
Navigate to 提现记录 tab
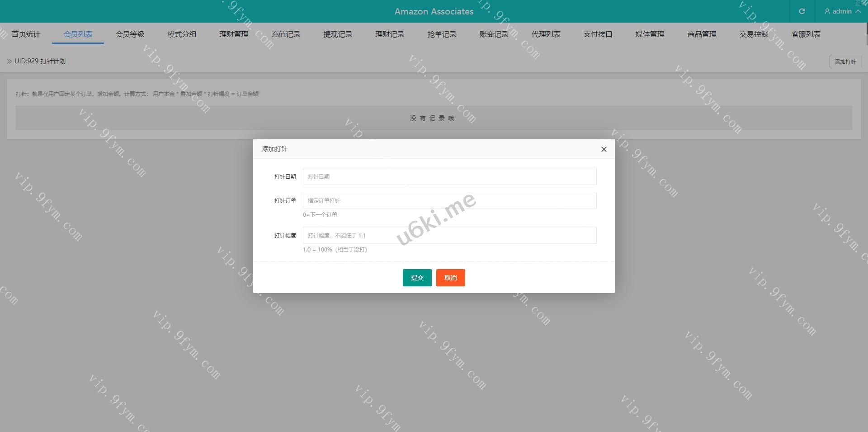[338, 34]
